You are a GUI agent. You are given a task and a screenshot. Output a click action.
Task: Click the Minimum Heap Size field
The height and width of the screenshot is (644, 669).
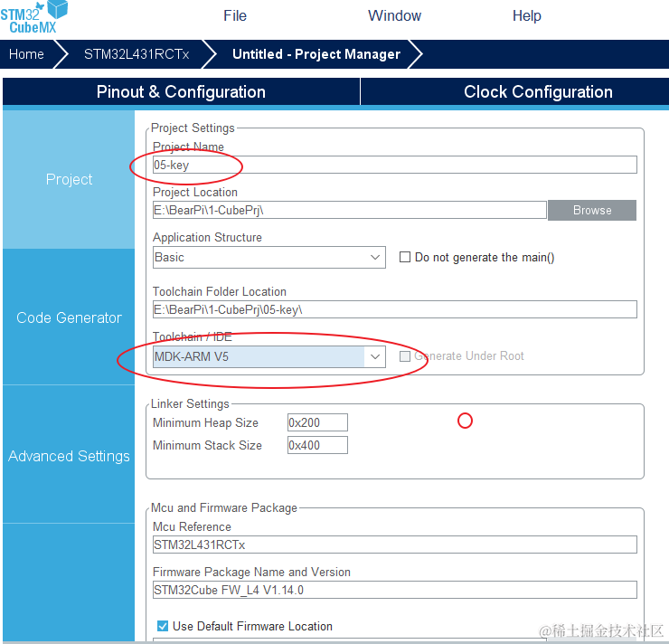coord(317,422)
